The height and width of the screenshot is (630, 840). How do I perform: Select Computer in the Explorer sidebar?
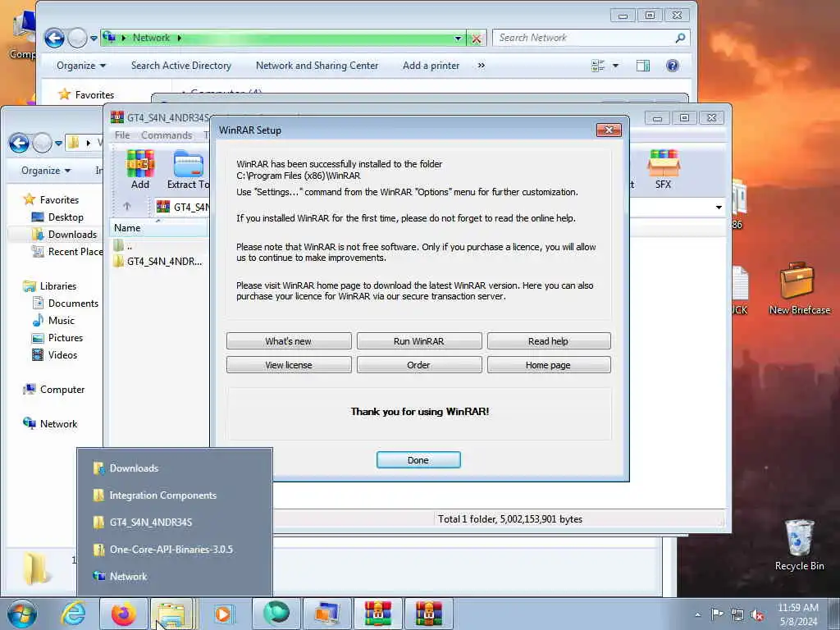click(53, 390)
